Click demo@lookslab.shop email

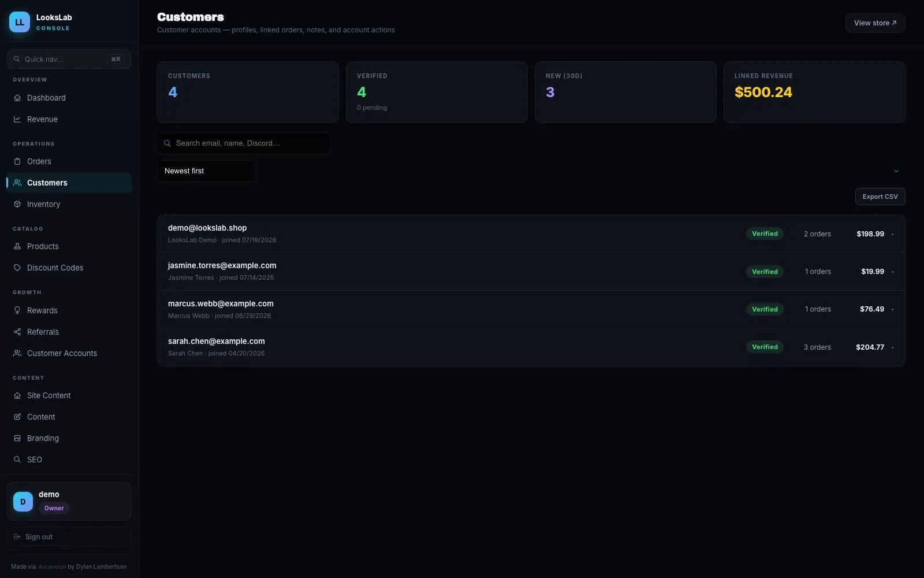pyautogui.click(x=207, y=228)
